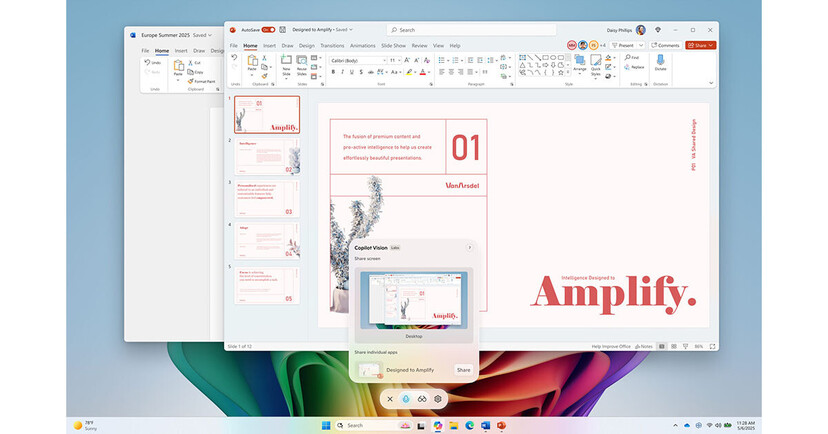Apply Bold formatting in PowerPoint
The image size is (828, 434).
click(x=333, y=72)
